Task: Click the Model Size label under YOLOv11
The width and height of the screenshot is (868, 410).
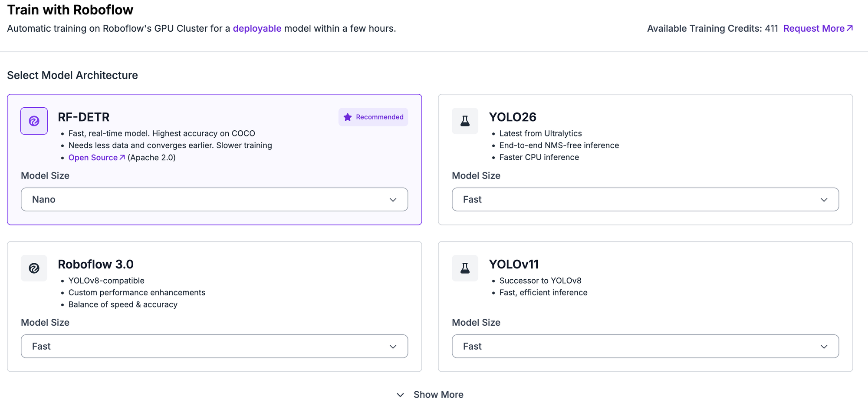Action: tap(476, 322)
